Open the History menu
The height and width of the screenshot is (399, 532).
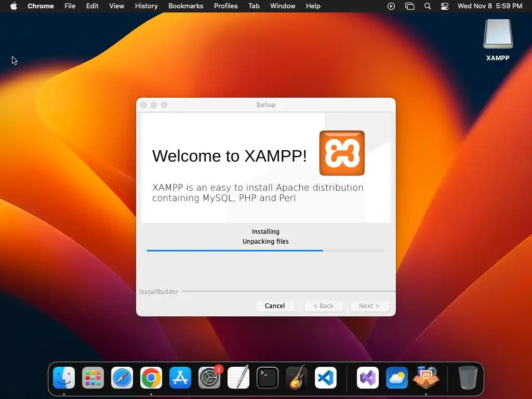click(146, 6)
